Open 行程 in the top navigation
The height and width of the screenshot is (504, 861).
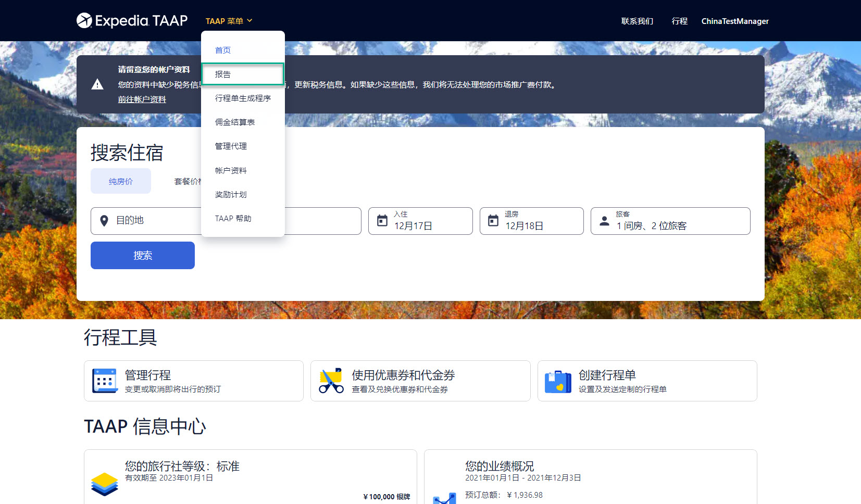coord(680,21)
